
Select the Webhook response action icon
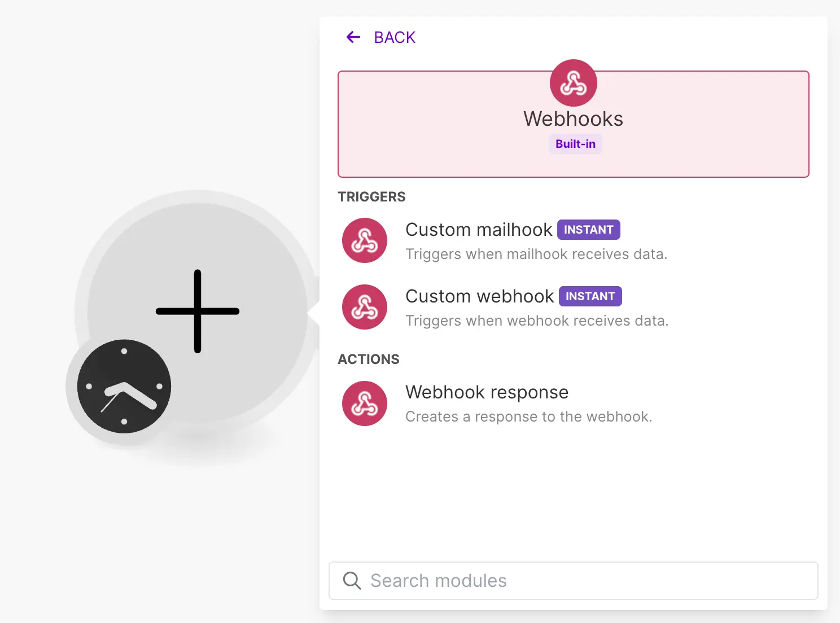pos(365,403)
